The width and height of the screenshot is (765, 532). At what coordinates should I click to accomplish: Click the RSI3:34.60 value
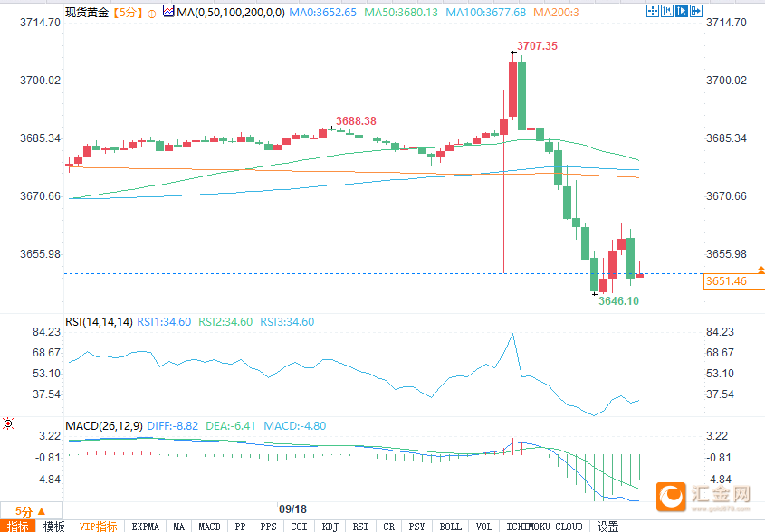coord(287,322)
